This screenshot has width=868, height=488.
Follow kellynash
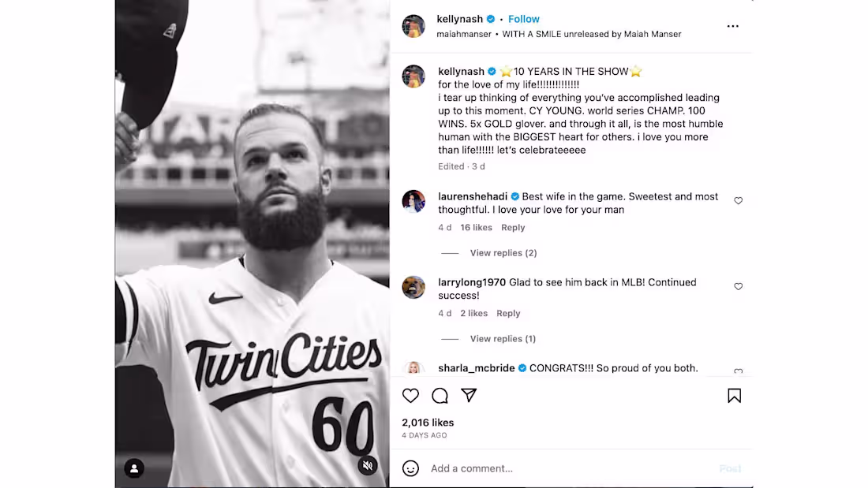tap(524, 19)
